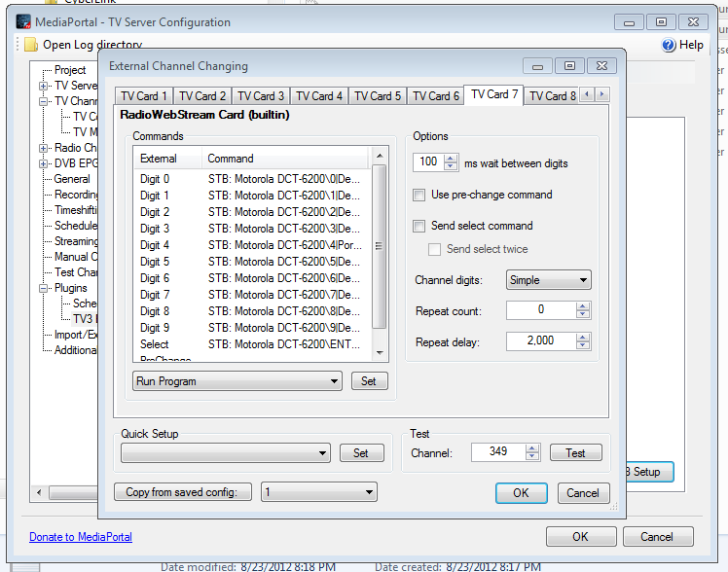Click the Open Log directory folder icon
Image resolution: width=728 pixels, height=572 pixels.
pos(30,45)
